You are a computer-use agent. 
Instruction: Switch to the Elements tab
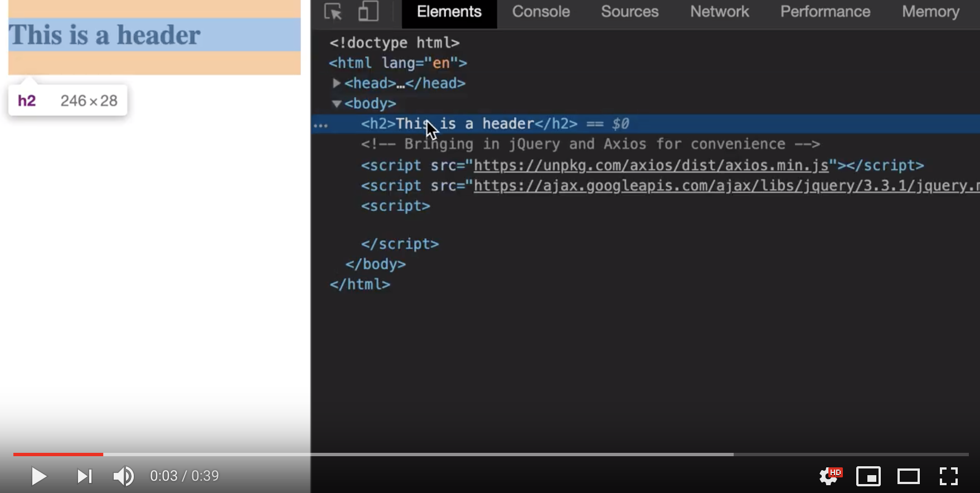pyautogui.click(x=449, y=12)
